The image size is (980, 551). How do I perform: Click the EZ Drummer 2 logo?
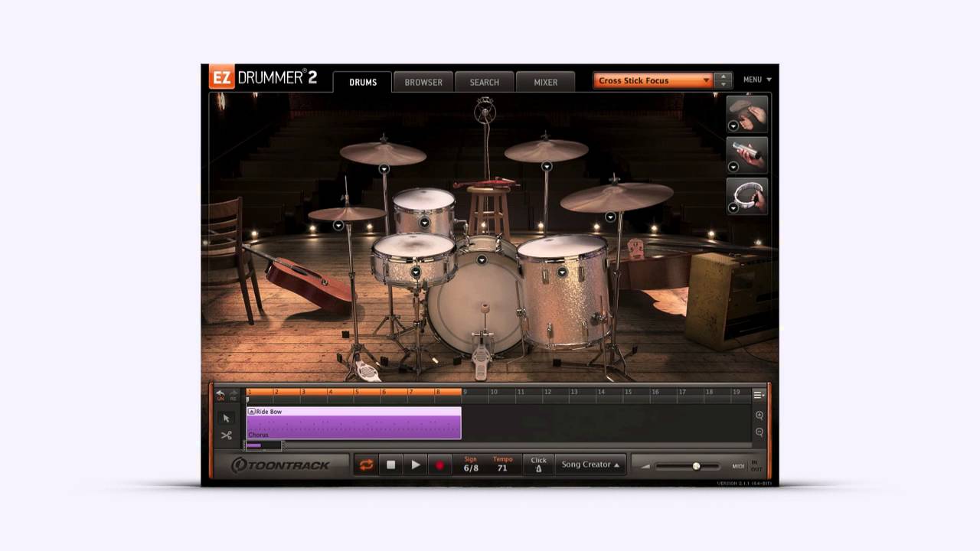[263, 78]
